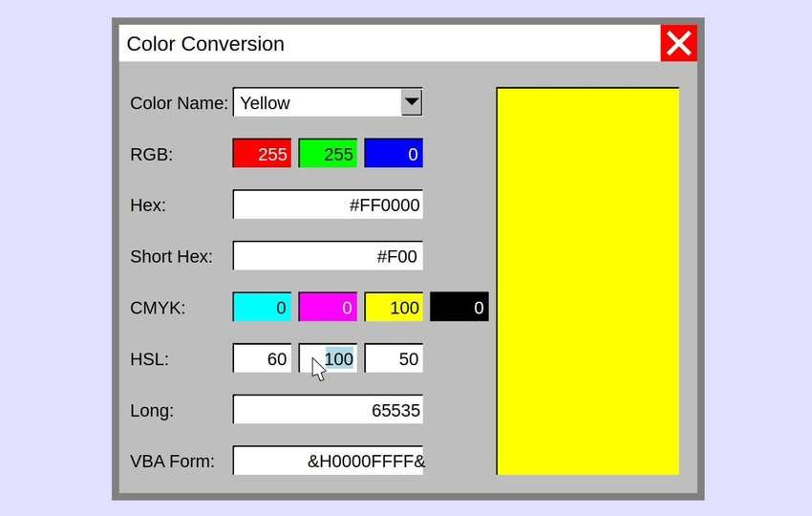This screenshot has width=812, height=516.
Task: Click the VBA Form field &H0000FFFF&
Action: tap(328, 461)
